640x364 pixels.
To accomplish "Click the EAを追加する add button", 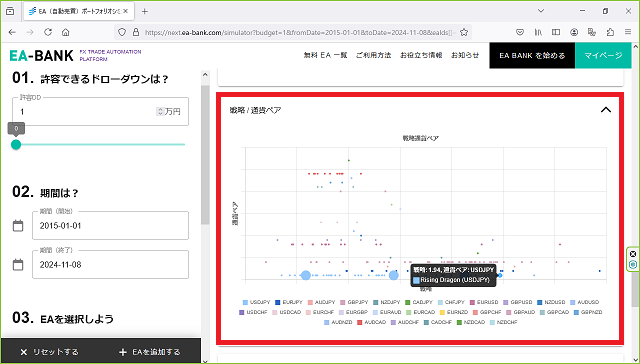I will click(149, 352).
